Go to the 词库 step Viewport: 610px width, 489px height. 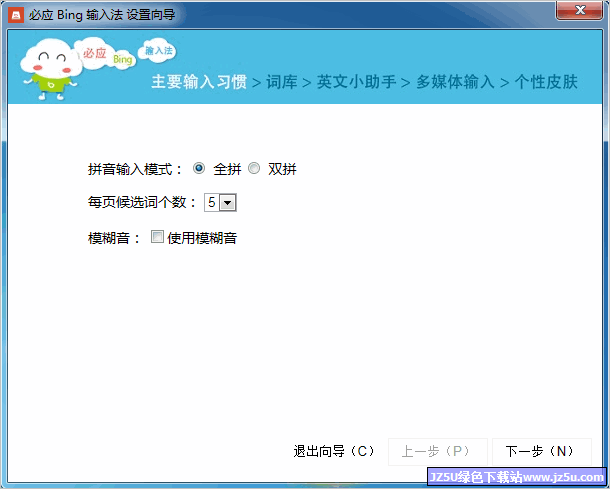pos(282,82)
